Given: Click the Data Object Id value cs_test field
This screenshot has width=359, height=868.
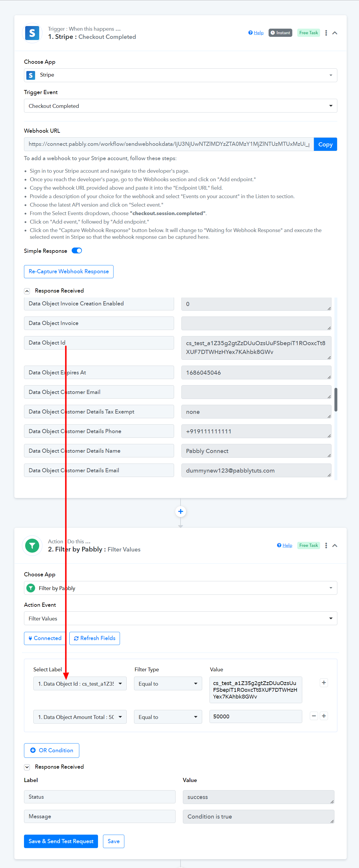Looking at the screenshot, I should [x=256, y=347].
